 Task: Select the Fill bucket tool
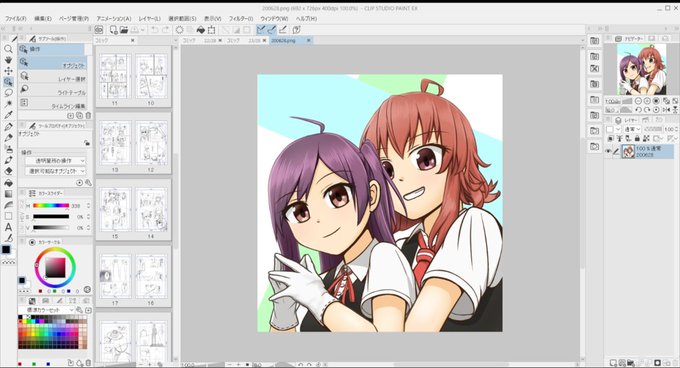coord(8,182)
